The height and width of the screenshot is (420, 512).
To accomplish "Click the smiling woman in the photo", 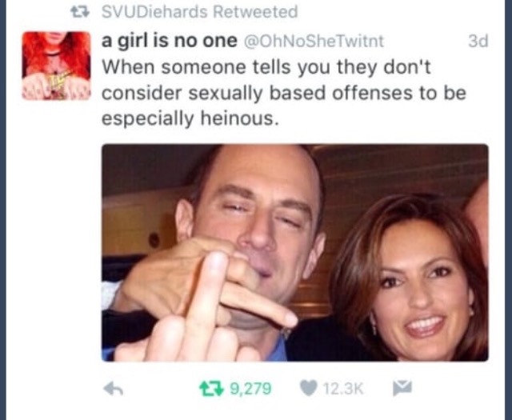I will [408, 278].
